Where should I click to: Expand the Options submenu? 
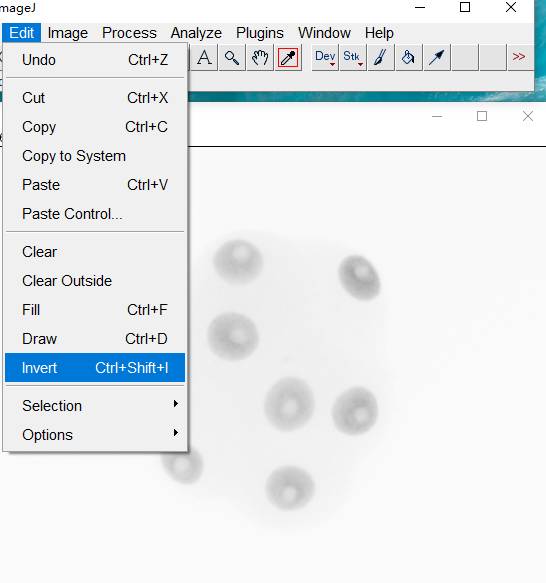click(x=95, y=435)
